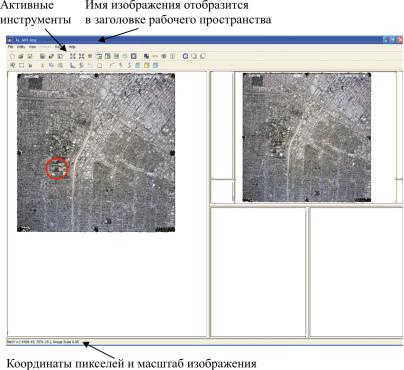Click inside the red circle on main aerial image
This screenshot has height=370, width=404.
click(x=57, y=169)
